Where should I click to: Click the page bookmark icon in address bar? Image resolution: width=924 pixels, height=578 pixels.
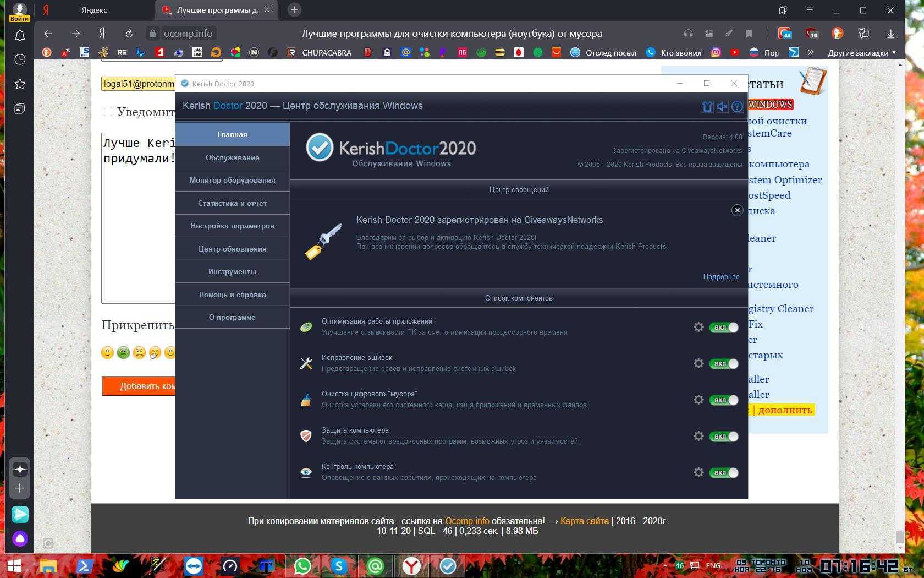(749, 34)
